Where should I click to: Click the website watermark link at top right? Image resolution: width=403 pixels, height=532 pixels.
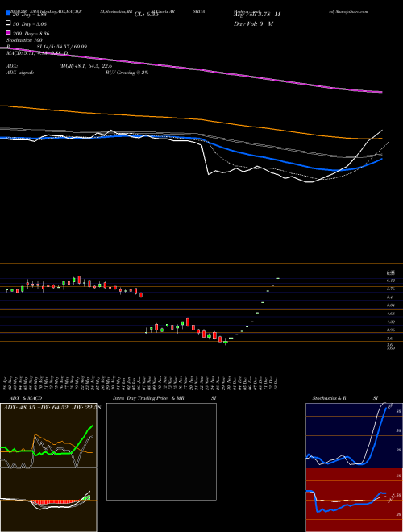point(348,11)
